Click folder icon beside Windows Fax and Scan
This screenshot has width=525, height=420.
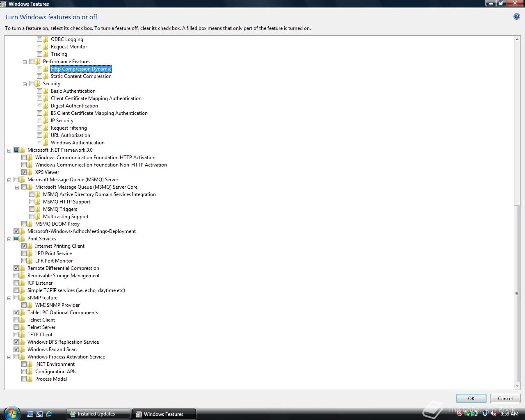coord(22,349)
